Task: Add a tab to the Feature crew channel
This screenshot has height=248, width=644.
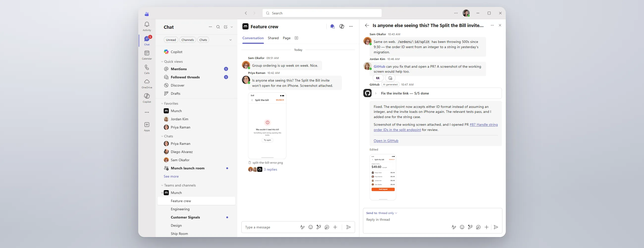Action: tap(296, 38)
